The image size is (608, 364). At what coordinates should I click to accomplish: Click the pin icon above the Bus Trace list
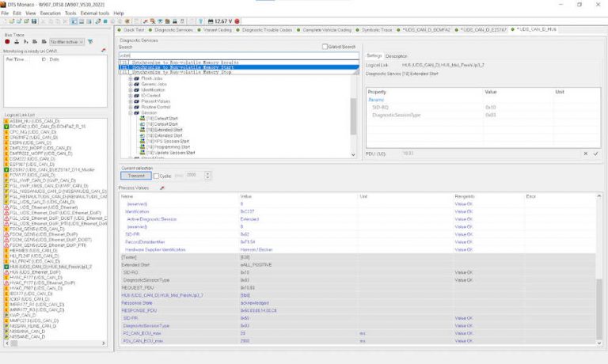point(104,50)
